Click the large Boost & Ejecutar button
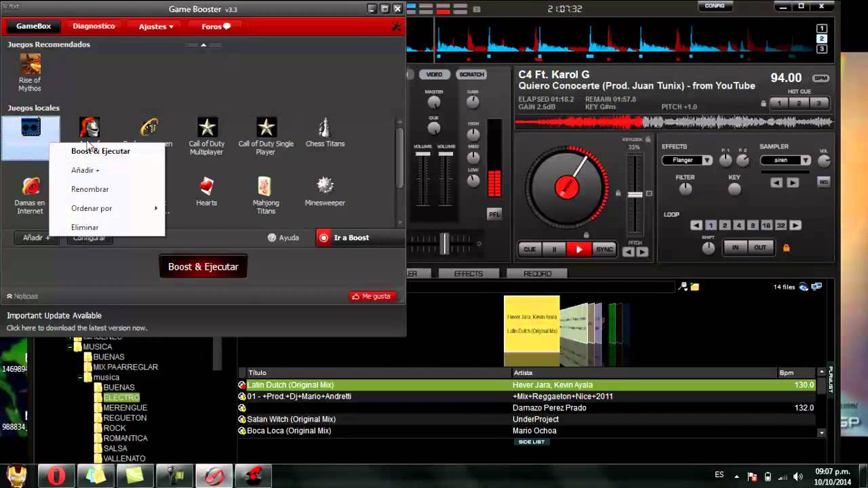The width and height of the screenshot is (868, 488). coord(203,266)
